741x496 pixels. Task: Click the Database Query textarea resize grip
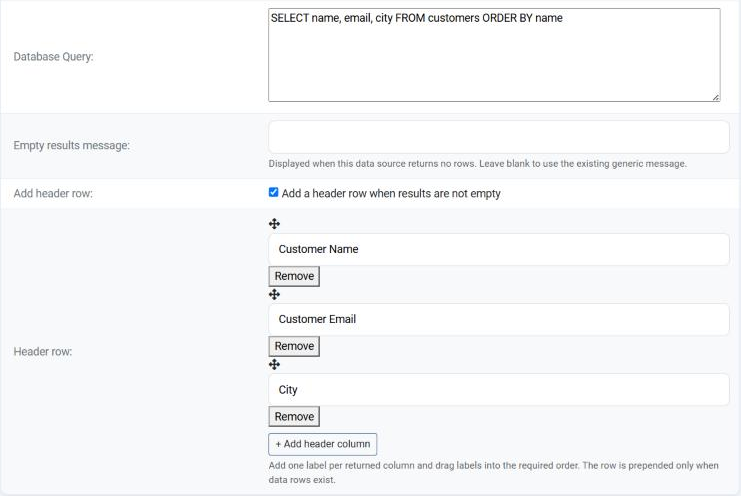[716, 97]
